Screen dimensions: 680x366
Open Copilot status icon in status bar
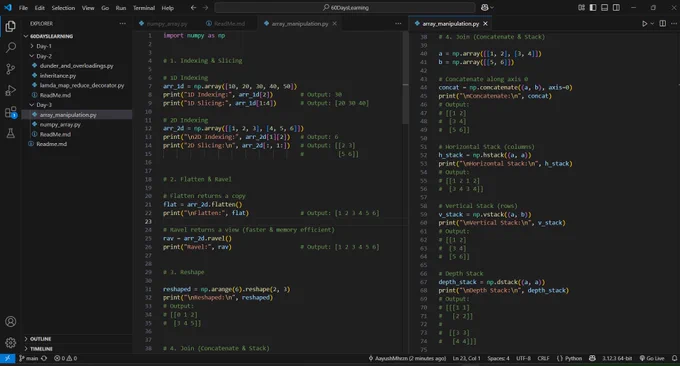click(592, 358)
